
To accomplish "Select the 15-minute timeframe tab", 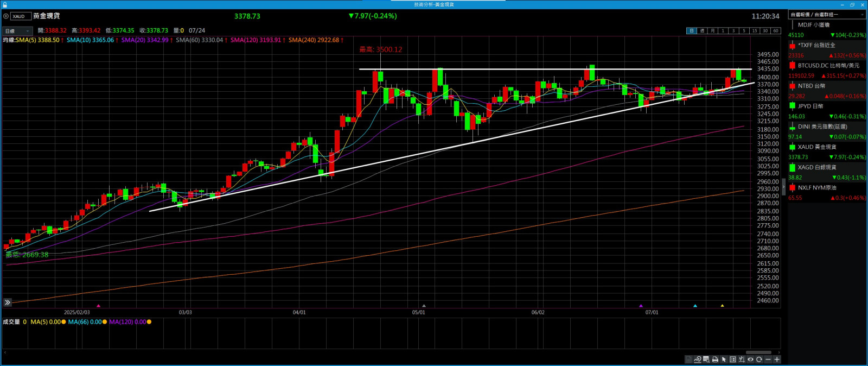I will click(754, 31).
